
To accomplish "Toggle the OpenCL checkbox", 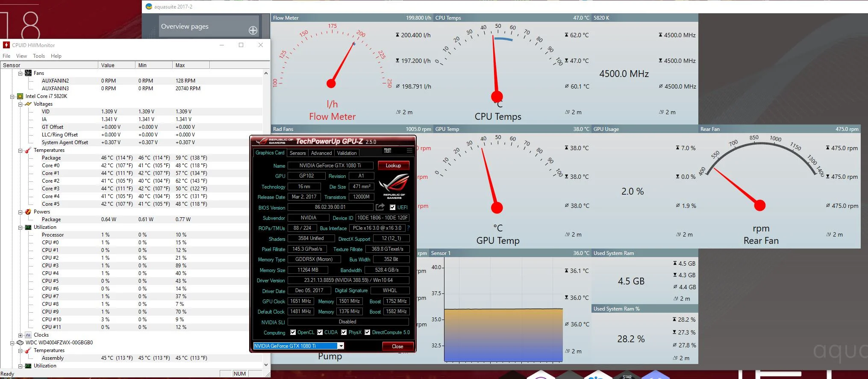I will tap(293, 332).
